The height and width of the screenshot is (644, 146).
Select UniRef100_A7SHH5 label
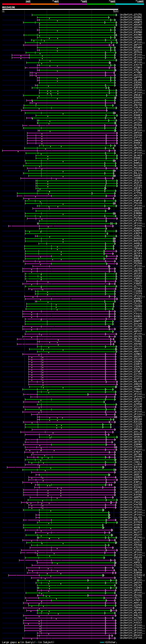click(x=131, y=40)
